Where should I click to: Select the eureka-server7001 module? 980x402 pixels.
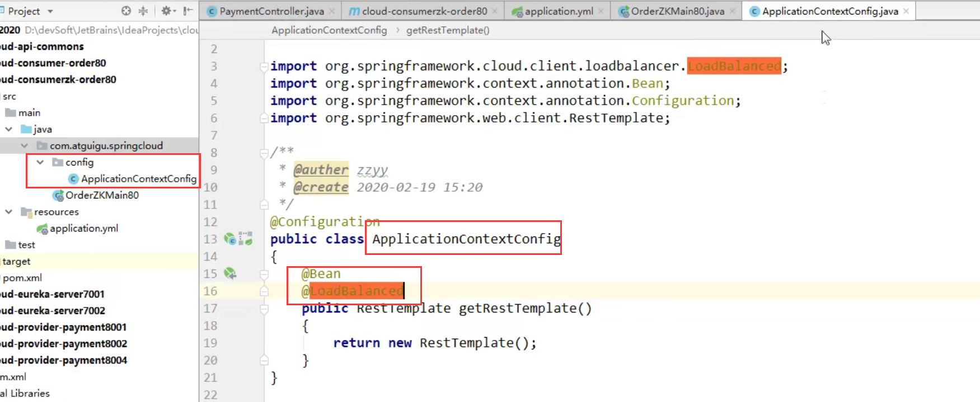(x=52, y=294)
